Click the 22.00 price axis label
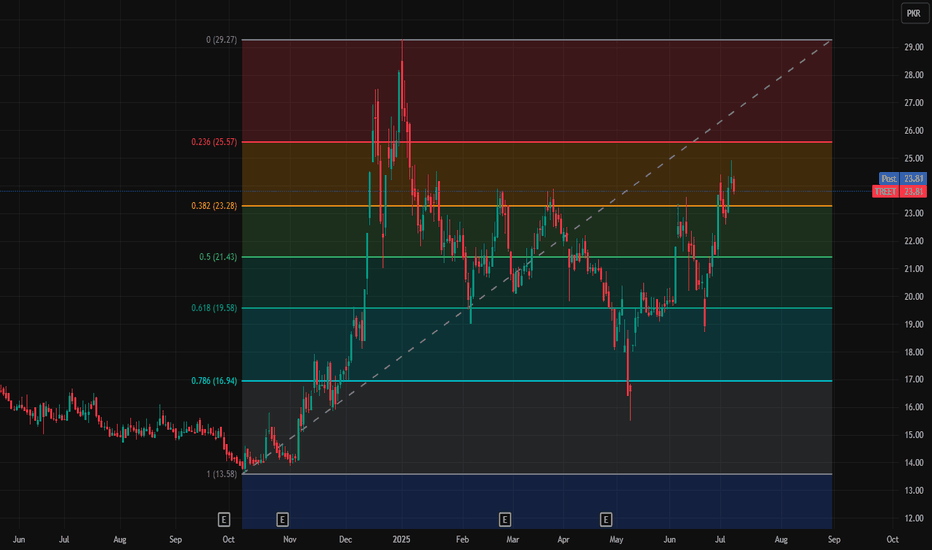Viewport: 932px width, 550px height. point(914,241)
